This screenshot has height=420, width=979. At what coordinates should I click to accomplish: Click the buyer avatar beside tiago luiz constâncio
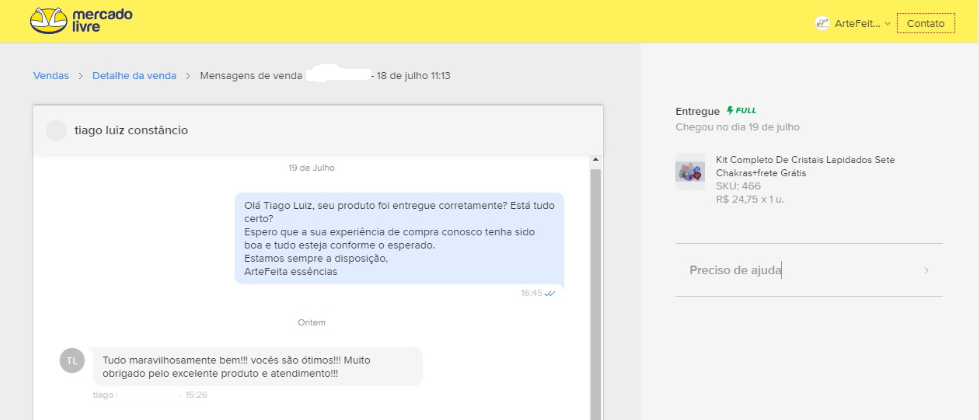tap(56, 130)
